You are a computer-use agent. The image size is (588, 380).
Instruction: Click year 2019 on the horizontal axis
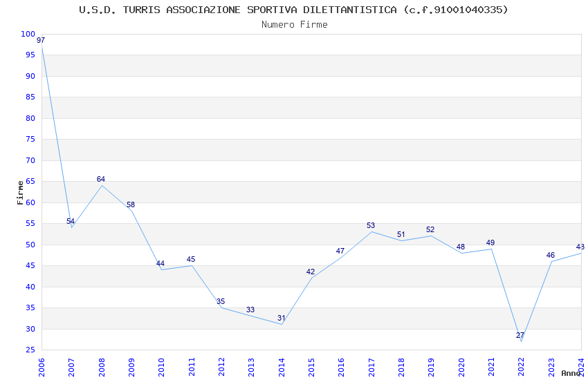click(x=431, y=367)
